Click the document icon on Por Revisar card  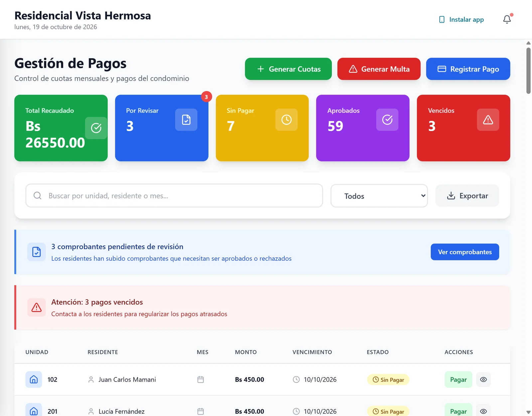(x=186, y=120)
